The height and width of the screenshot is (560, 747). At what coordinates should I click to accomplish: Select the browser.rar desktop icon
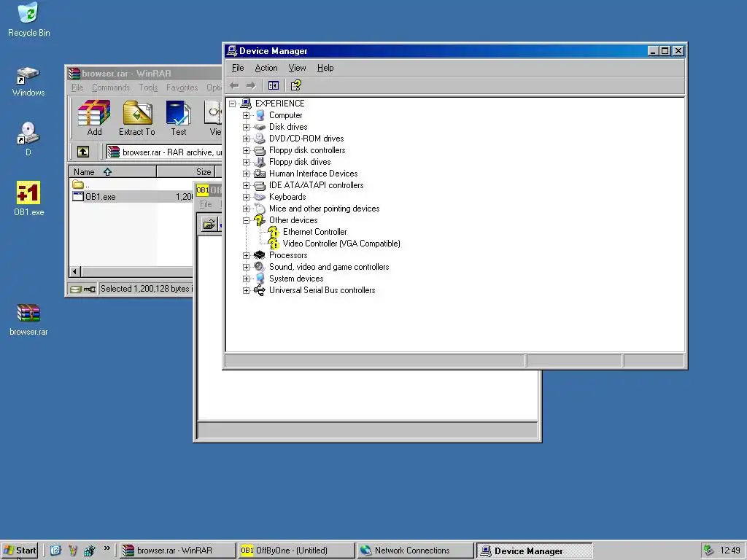coord(28,320)
